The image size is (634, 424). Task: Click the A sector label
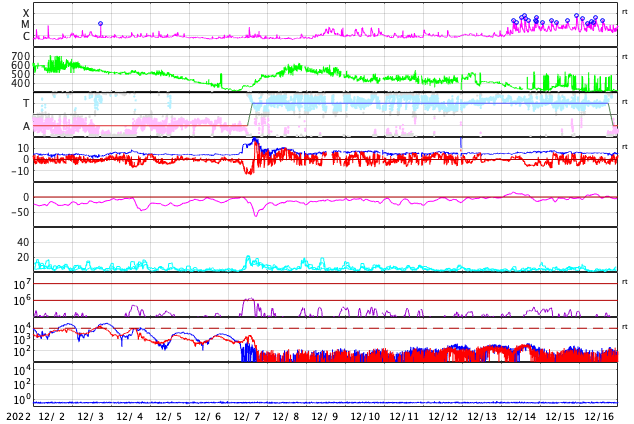tap(26, 126)
